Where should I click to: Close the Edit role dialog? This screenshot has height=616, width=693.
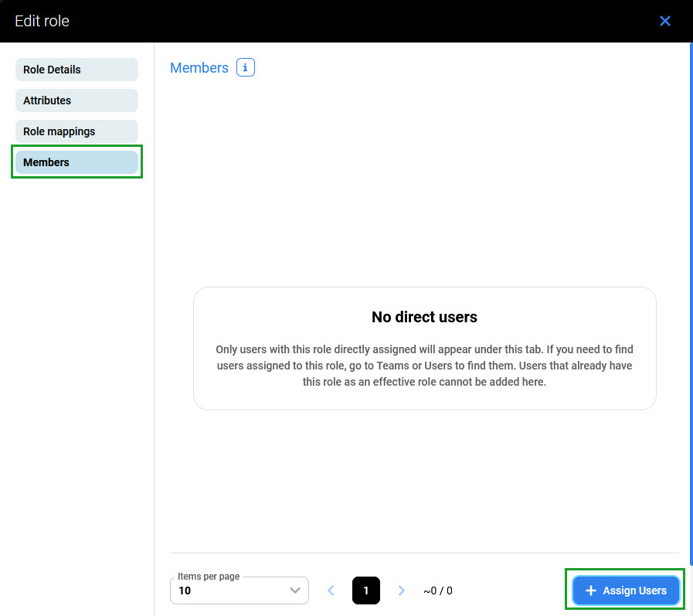(664, 21)
